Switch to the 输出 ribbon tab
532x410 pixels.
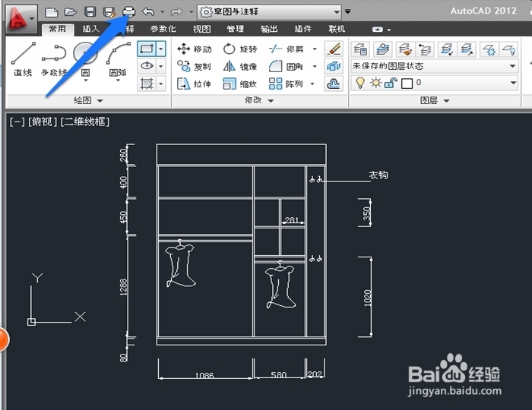269,29
